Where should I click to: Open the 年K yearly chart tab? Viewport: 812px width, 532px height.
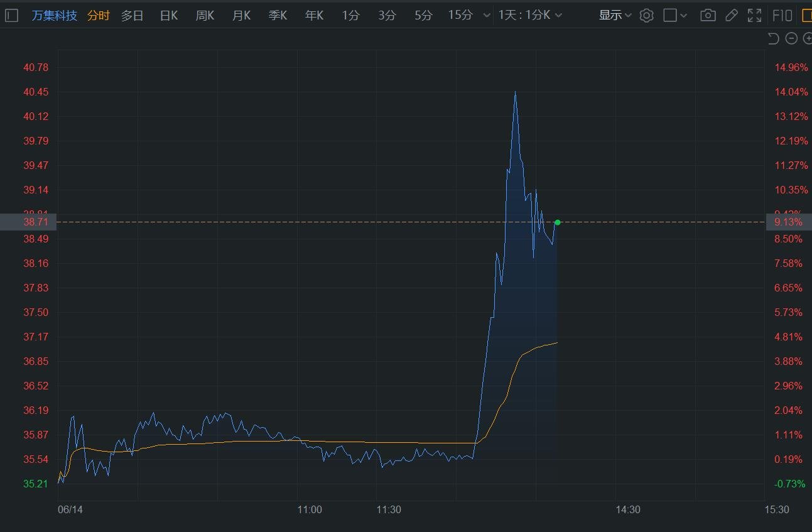pos(315,16)
